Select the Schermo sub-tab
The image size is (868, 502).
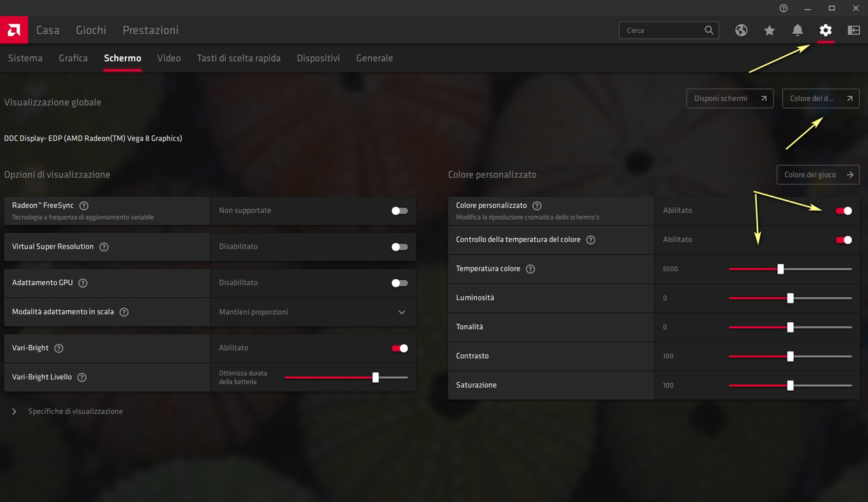[x=123, y=58]
